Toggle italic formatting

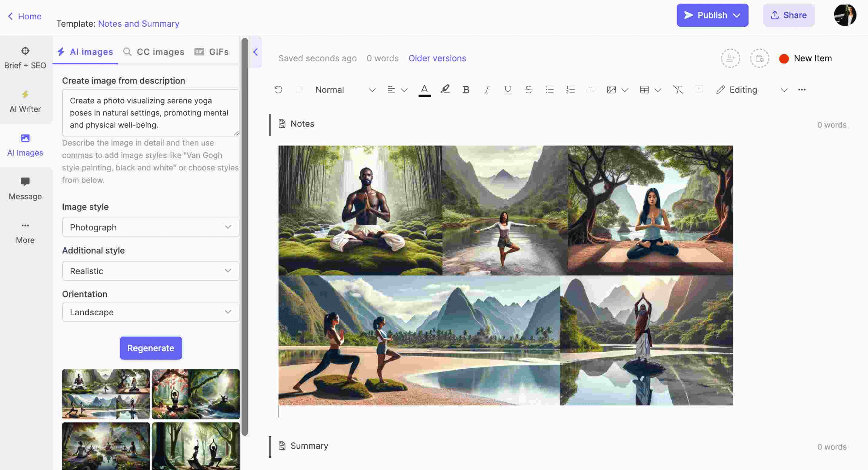click(x=486, y=90)
